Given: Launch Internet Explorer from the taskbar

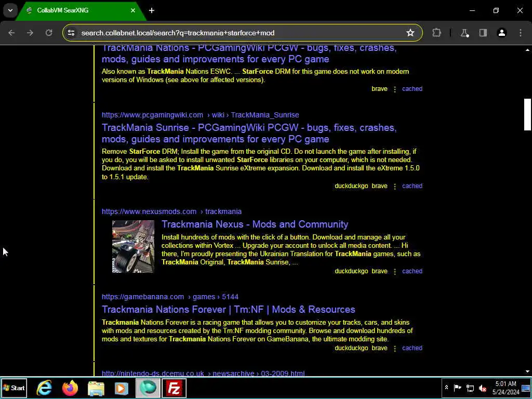Looking at the screenshot, I should [x=45, y=388].
